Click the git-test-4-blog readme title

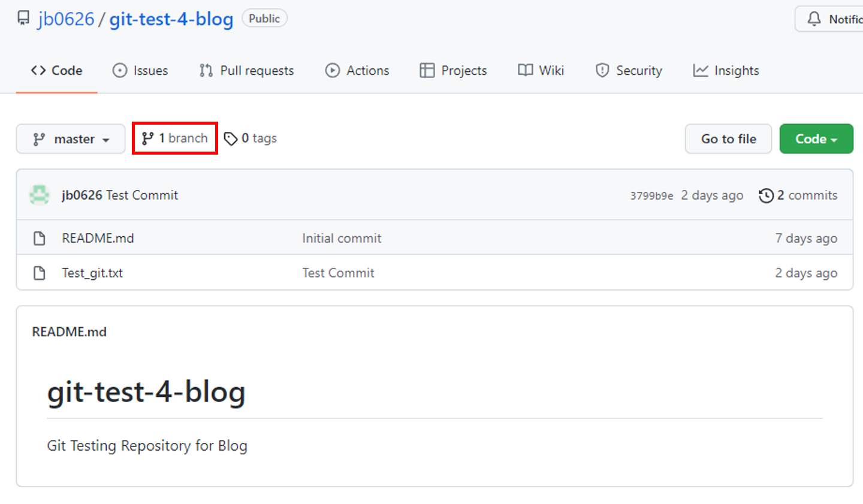pyautogui.click(x=146, y=392)
